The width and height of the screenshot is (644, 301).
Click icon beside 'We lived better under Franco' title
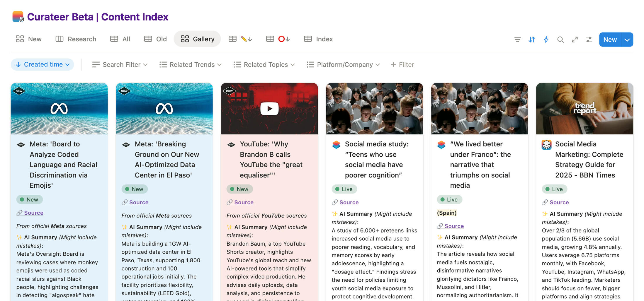click(441, 144)
